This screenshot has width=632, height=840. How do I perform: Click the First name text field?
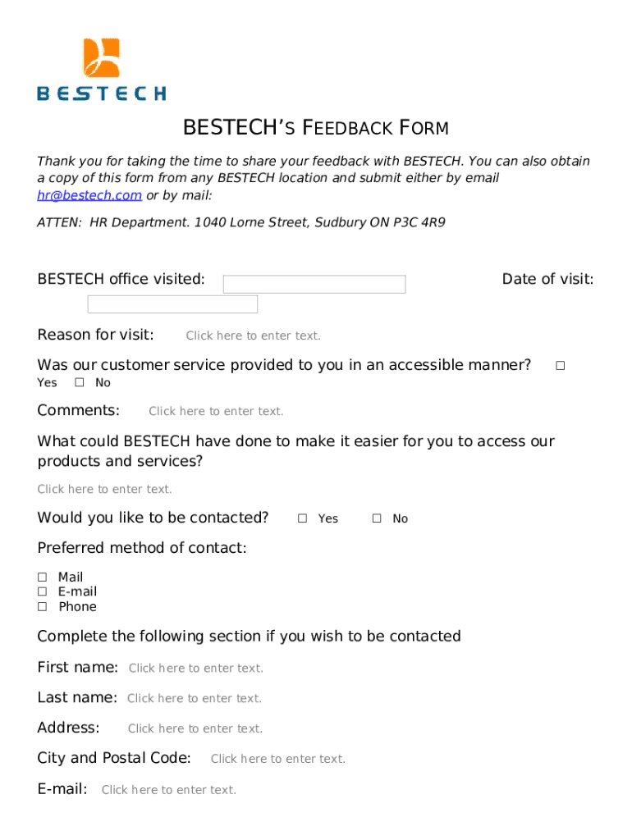tap(196, 669)
